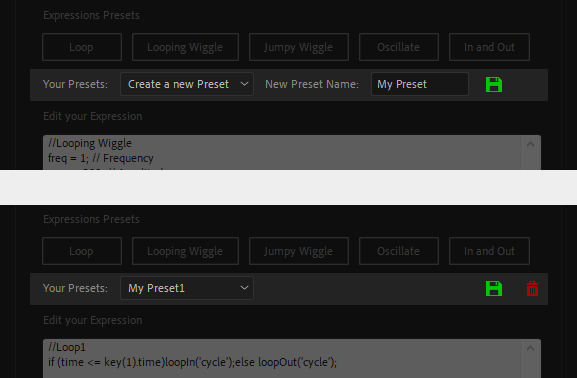Click the green save icon beside My Preset field
Viewport: 577px width, 378px height.
tap(494, 85)
